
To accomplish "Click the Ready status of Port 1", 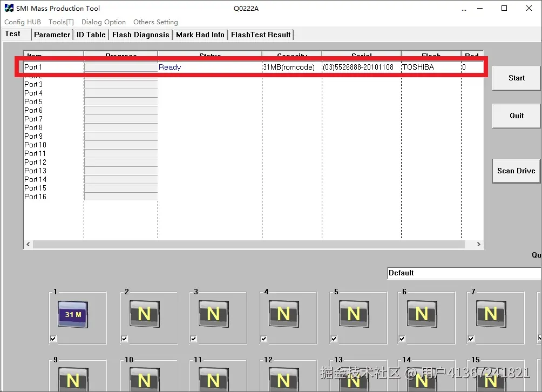I will 170,67.
